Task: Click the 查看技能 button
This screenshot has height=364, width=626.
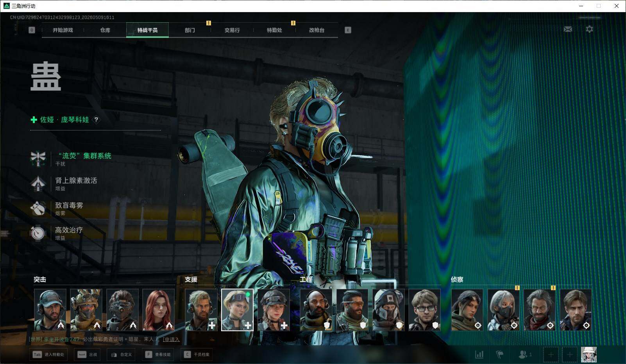Action: tap(158, 355)
